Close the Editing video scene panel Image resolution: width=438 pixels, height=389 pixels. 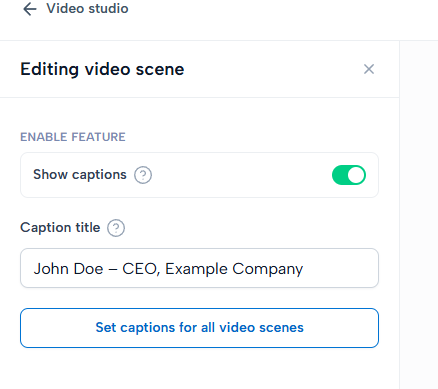pyautogui.click(x=369, y=69)
